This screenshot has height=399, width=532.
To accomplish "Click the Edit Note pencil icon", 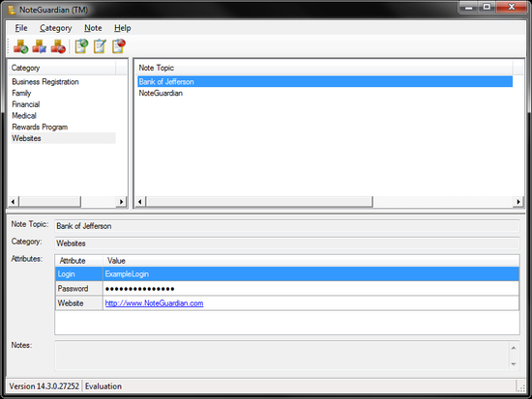I will (x=100, y=46).
